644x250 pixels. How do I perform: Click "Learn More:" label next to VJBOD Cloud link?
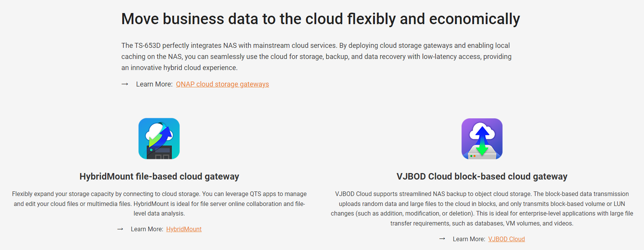[x=469, y=239]
